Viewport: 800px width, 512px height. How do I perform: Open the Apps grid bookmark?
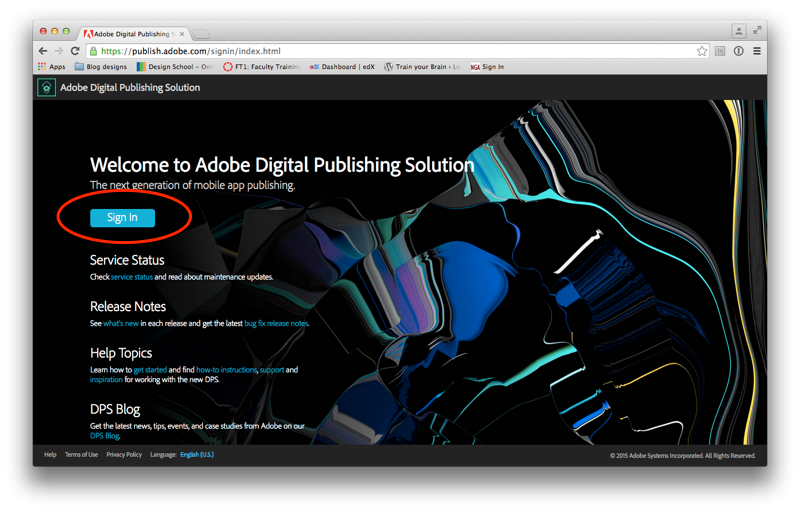coord(52,67)
